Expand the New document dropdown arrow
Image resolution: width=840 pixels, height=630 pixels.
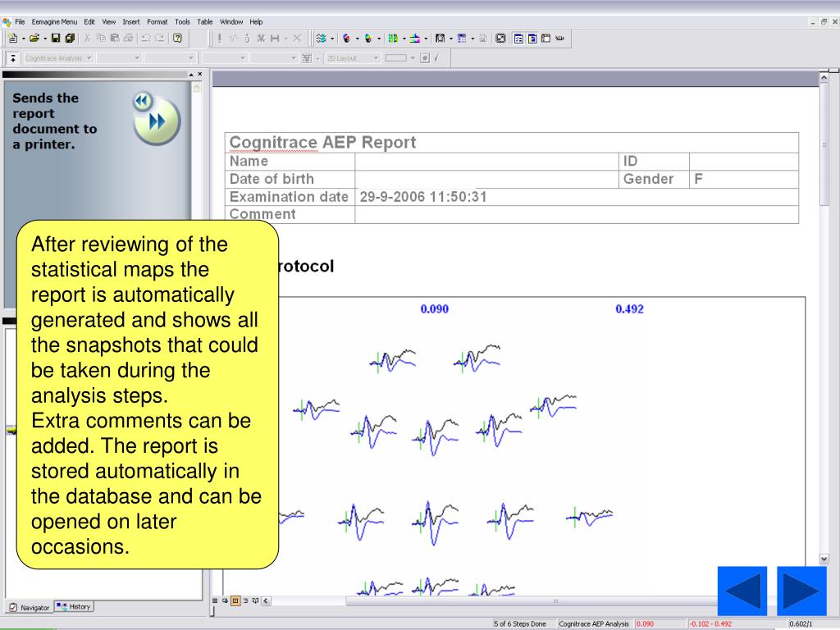pos(24,39)
